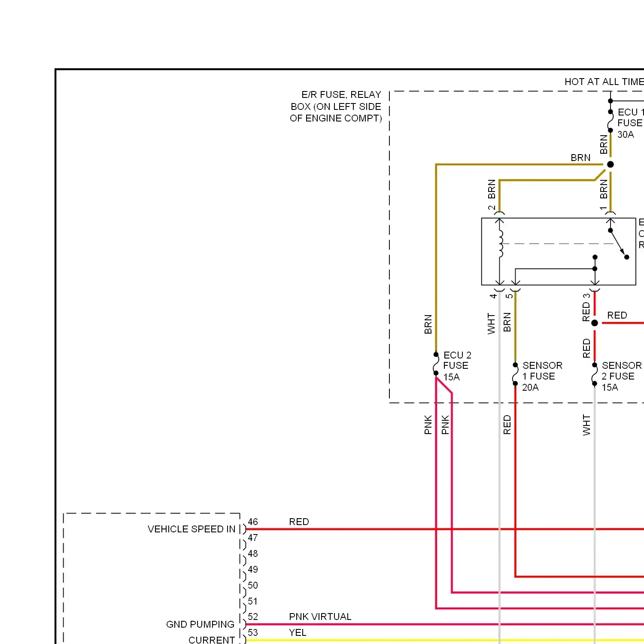Image resolution: width=644 pixels, height=644 pixels.
Task: Select the "SENSOR 1 FUSE 20A" label
Action: point(542,376)
